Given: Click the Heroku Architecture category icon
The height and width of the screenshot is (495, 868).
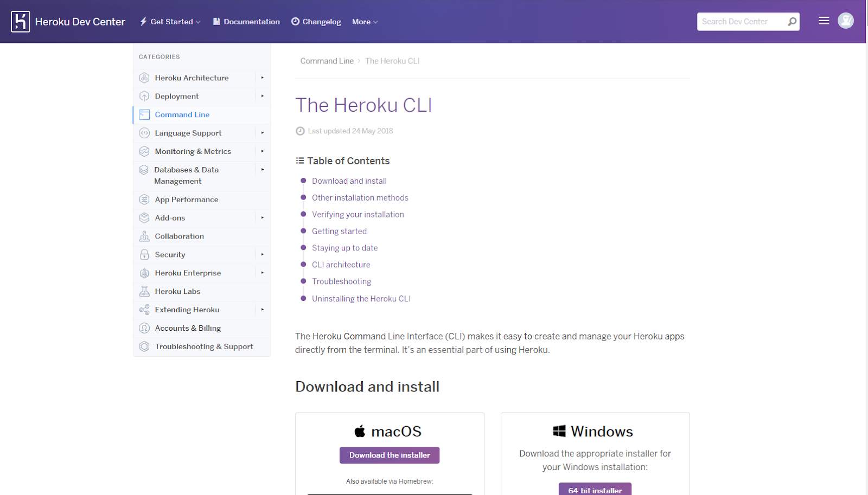Looking at the screenshot, I should pyautogui.click(x=144, y=78).
